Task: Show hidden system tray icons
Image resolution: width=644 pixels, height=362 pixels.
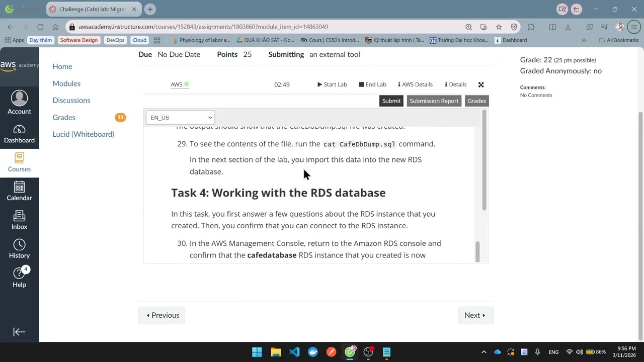Action: tap(484, 352)
